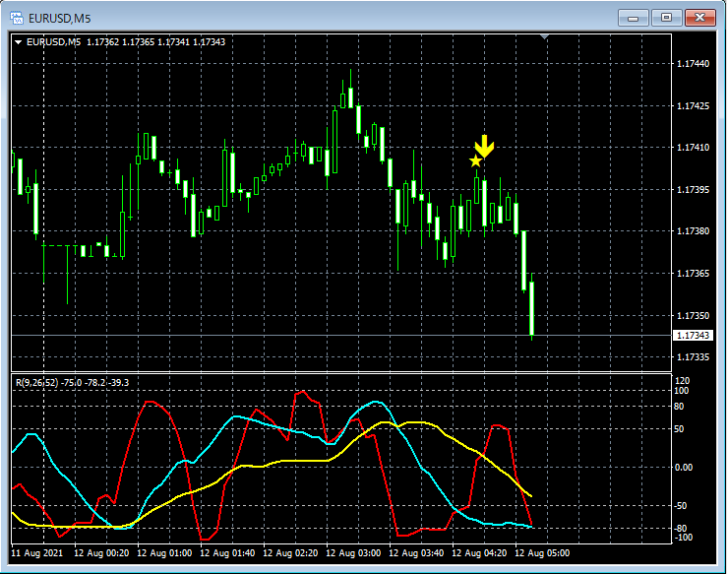Click the indicator scale value -100
This screenshot has height=574, width=728.
[683, 538]
